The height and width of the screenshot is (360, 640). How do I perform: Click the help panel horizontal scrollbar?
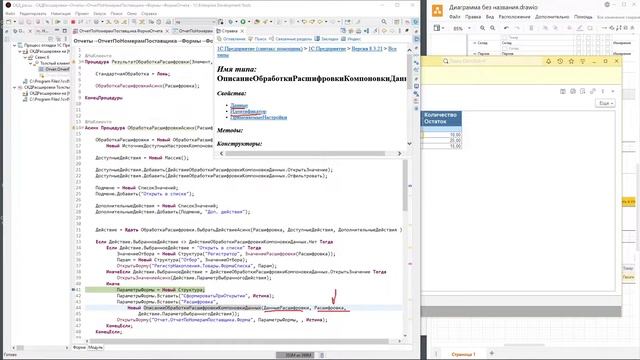pos(305,153)
